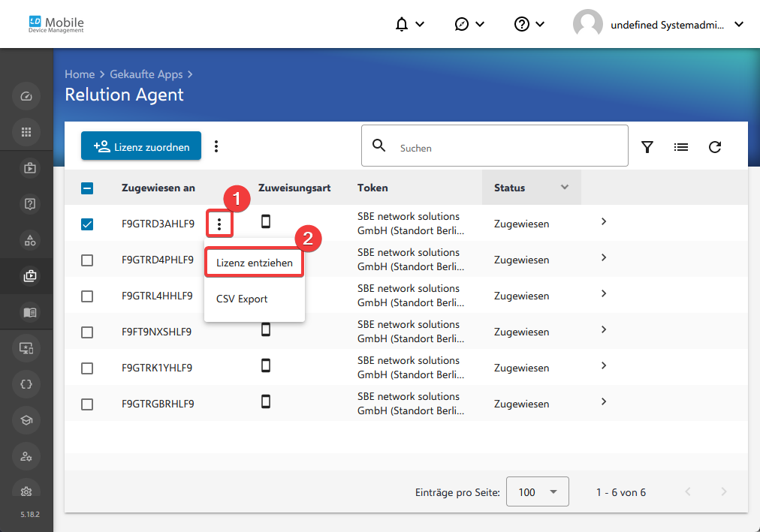Open the settings gear icon in sidebar
760x532 pixels.
(26, 491)
